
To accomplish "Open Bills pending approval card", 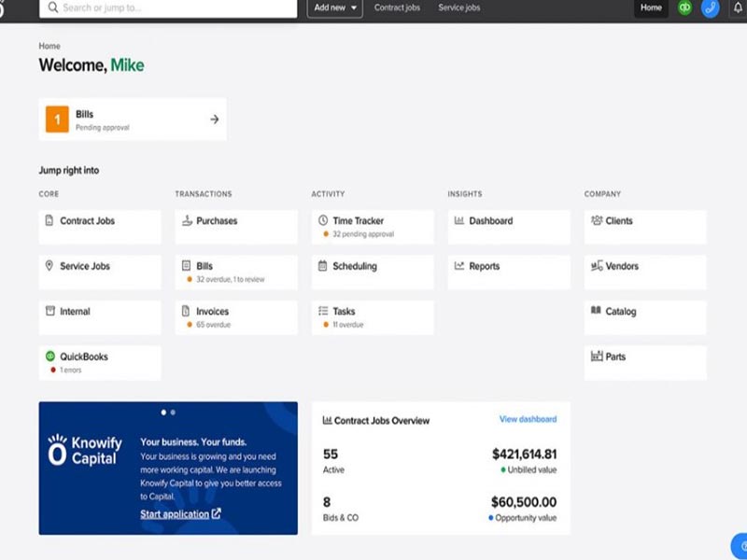I will [133, 119].
